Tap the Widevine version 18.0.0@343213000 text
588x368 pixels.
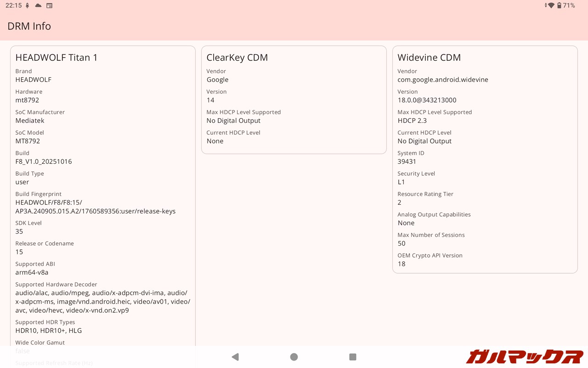(x=427, y=100)
